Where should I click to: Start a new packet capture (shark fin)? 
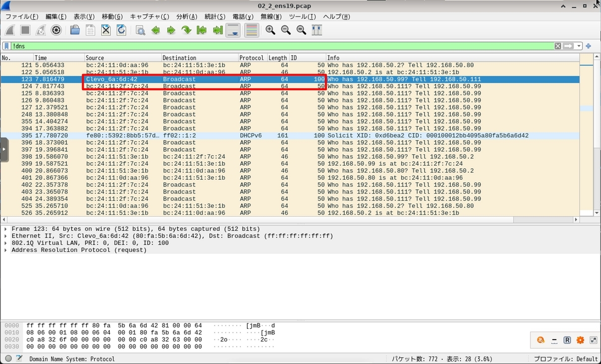[11, 30]
